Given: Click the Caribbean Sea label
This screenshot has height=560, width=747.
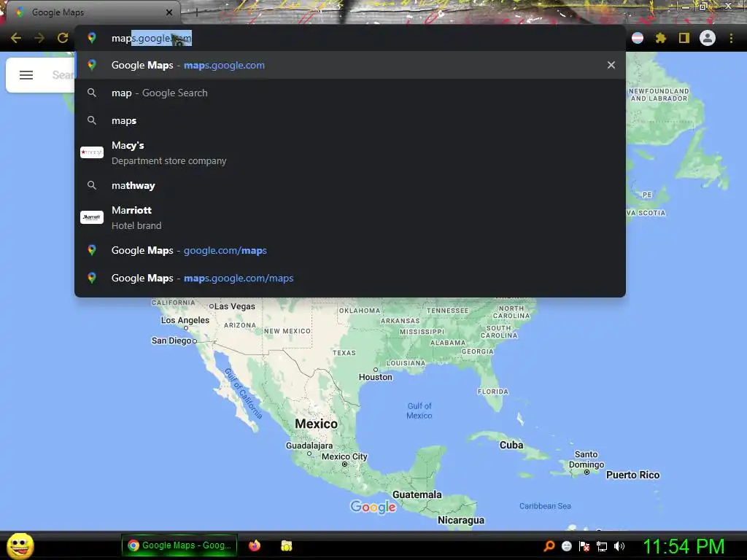Looking at the screenshot, I should pyautogui.click(x=545, y=506).
